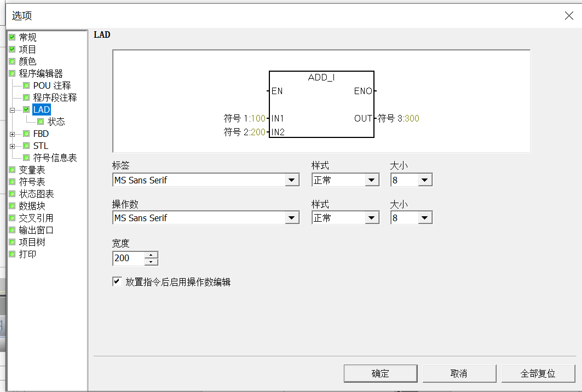Click the 确定 button
582x392 pixels.
tap(380, 373)
